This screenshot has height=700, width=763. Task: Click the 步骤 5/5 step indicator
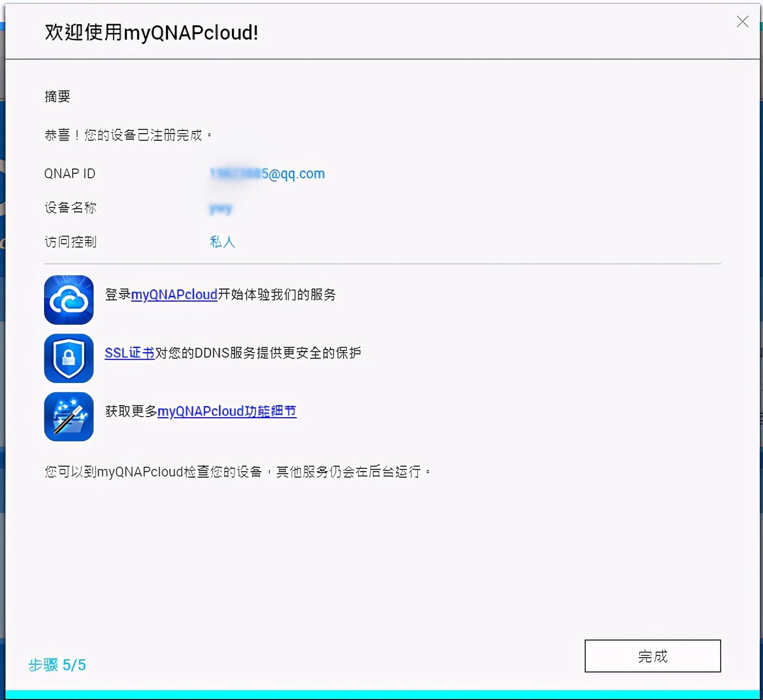point(56,665)
